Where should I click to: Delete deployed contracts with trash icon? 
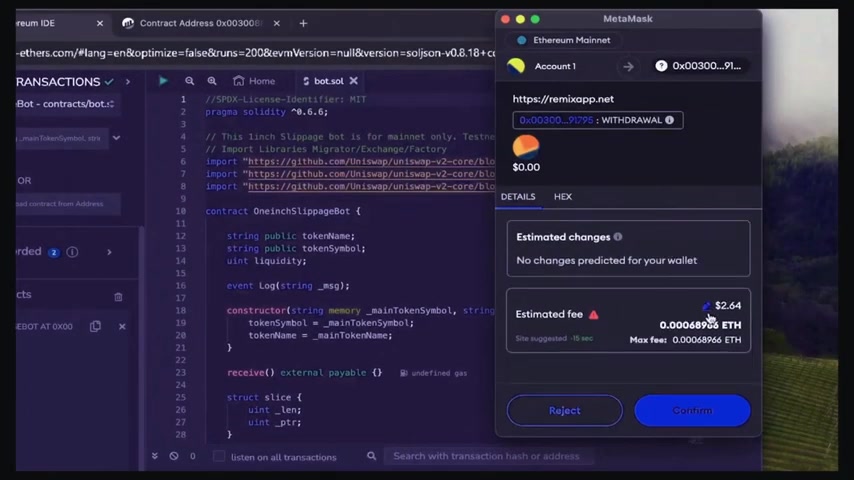point(118,296)
